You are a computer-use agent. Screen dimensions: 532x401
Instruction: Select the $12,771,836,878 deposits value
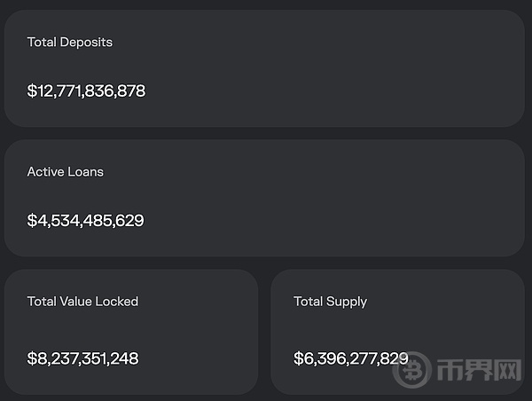pyautogui.click(x=86, y=91)
